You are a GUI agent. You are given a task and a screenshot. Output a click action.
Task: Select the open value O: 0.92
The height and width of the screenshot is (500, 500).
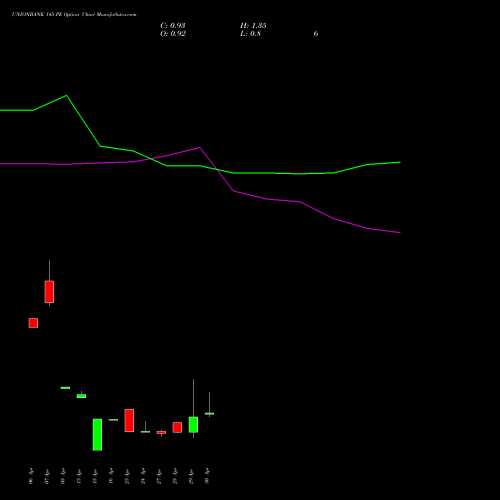click(x=173, y=34)
